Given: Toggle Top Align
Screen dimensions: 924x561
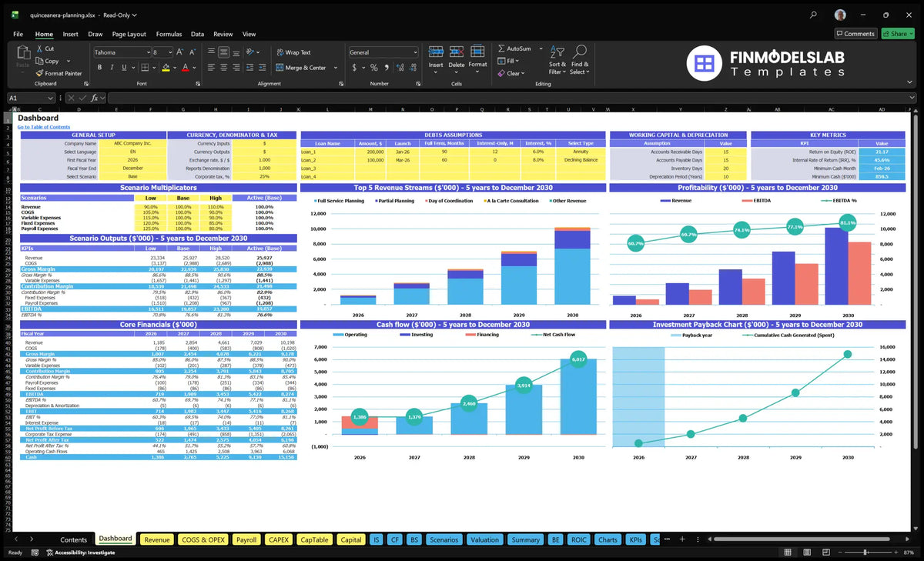Looking at the screenshot, I should 210,52.
